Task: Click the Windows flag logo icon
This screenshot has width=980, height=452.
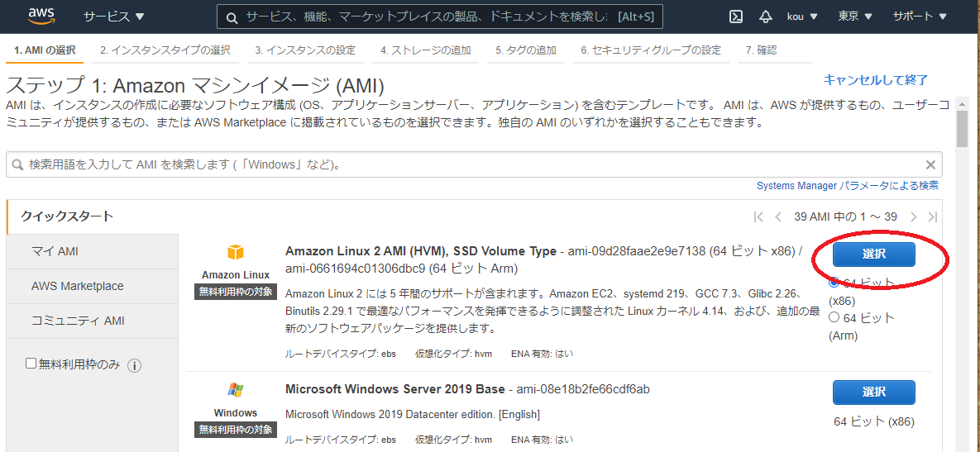Action: point(236,391)
